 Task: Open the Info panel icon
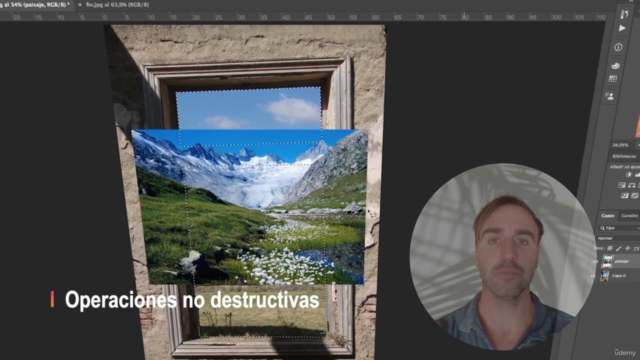click(x=618, y=47)
